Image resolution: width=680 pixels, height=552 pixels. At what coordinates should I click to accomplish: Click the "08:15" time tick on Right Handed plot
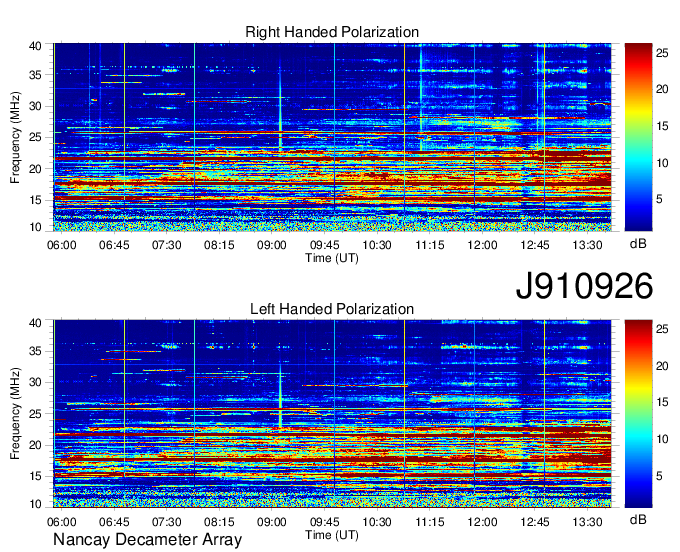(219, 245)
